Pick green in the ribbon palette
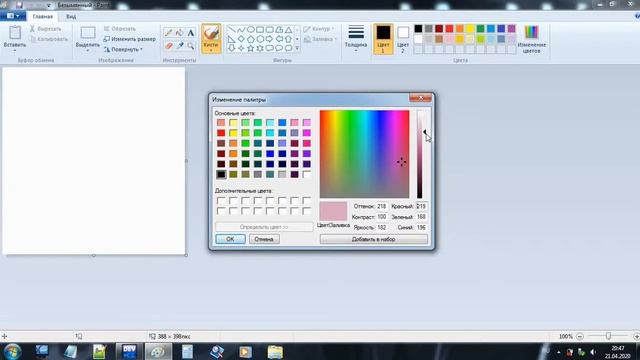The height and width of the screenshot is (360, 640). pos(480,29)
